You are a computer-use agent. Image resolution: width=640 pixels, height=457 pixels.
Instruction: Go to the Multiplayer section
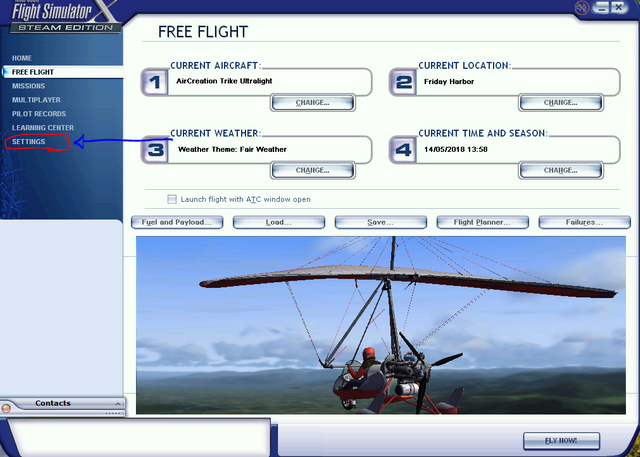pyautogui.click(x=36, y=100)
